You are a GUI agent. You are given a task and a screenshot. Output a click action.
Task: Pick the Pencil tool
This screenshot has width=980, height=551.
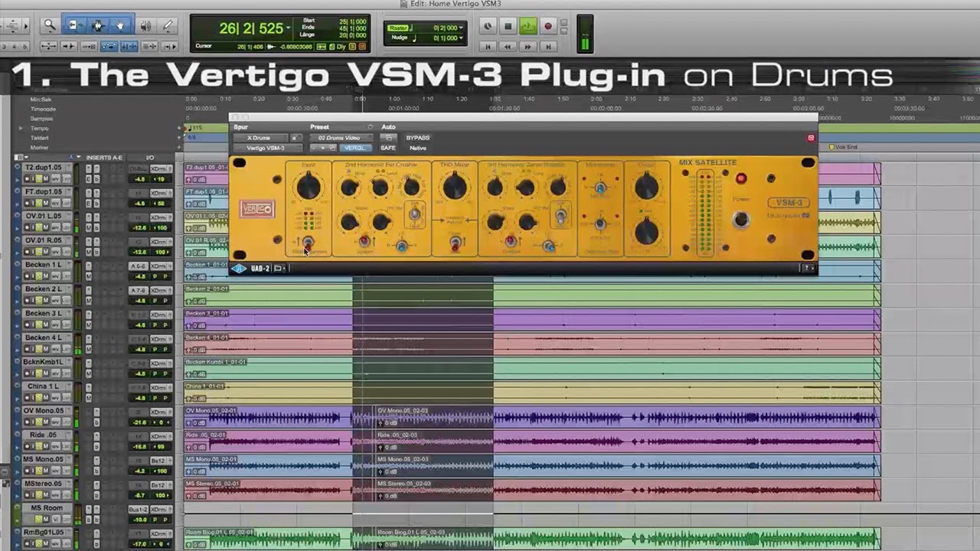pyautogui.click(x=168, y=25)
